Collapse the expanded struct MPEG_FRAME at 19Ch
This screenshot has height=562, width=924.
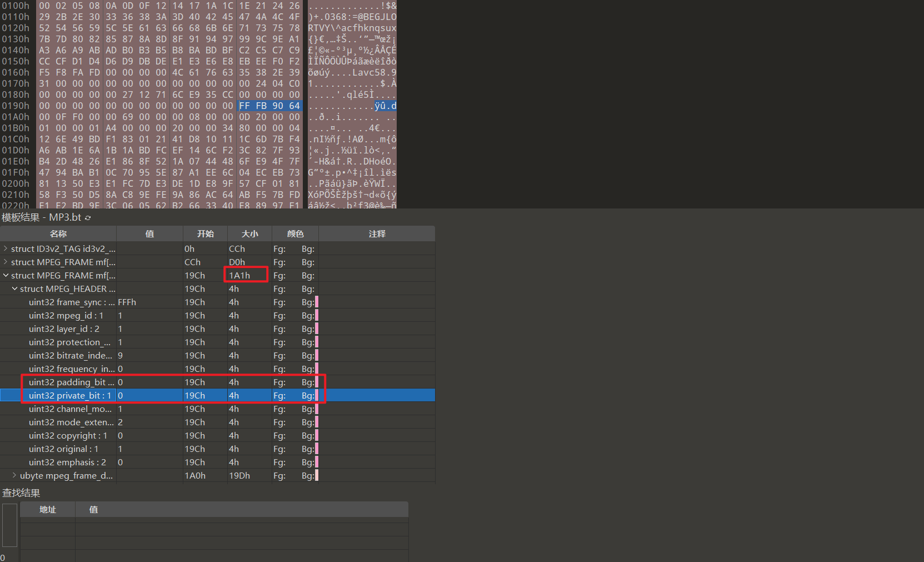point(6,275)
